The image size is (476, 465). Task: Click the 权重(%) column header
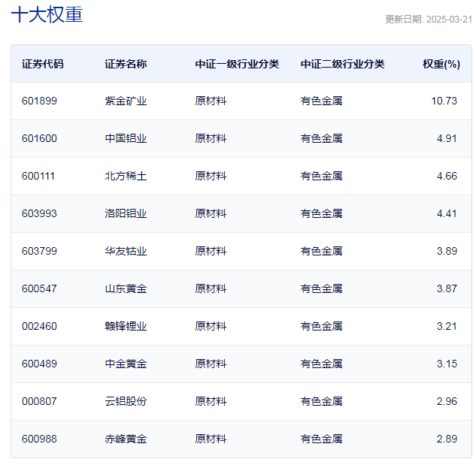click(441, 64)
